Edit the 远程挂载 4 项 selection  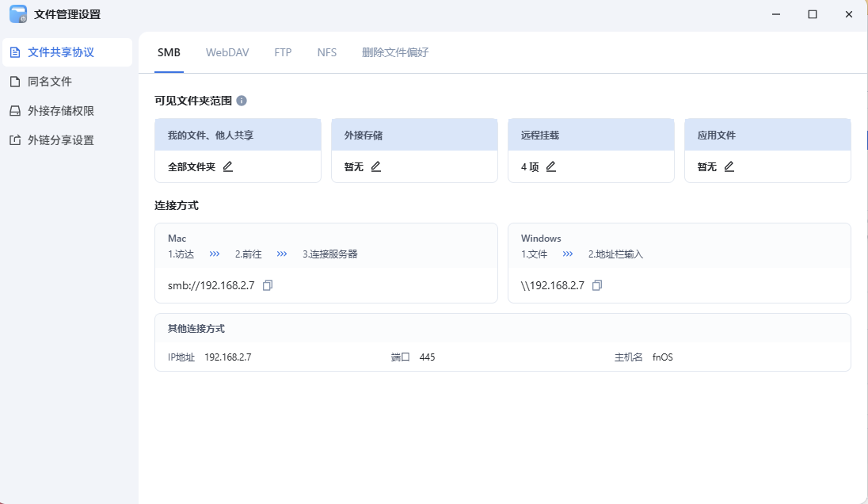point(550,166)
